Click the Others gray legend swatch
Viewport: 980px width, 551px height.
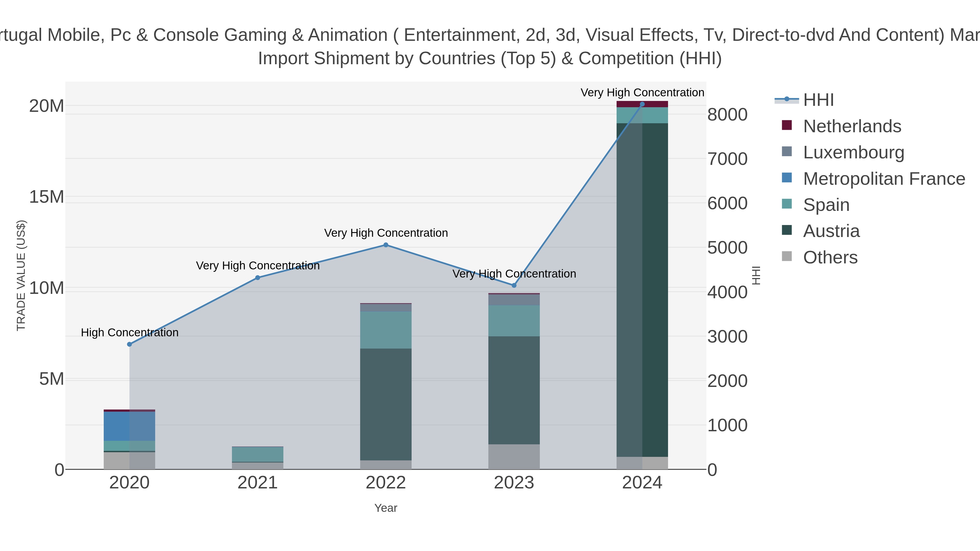(787, 256)
